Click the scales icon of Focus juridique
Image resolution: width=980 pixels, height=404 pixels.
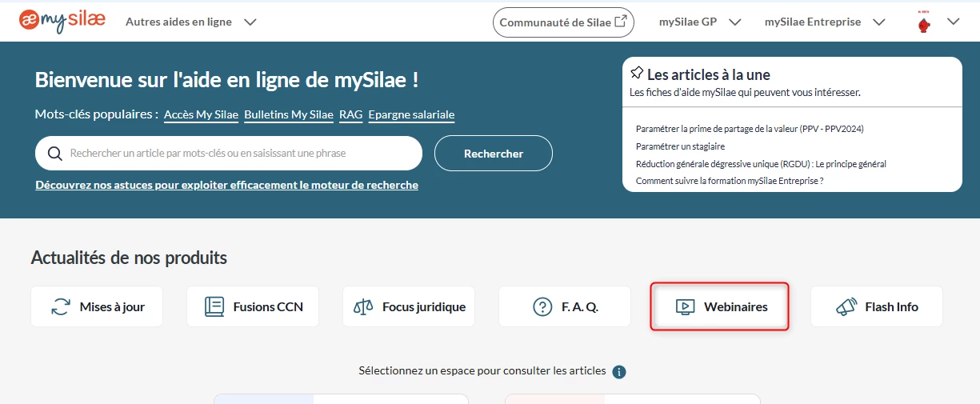pos(364,306)
